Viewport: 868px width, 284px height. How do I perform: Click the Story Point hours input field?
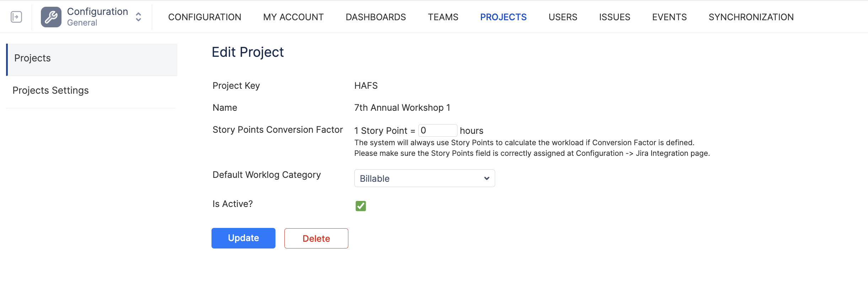pos(437,131)
